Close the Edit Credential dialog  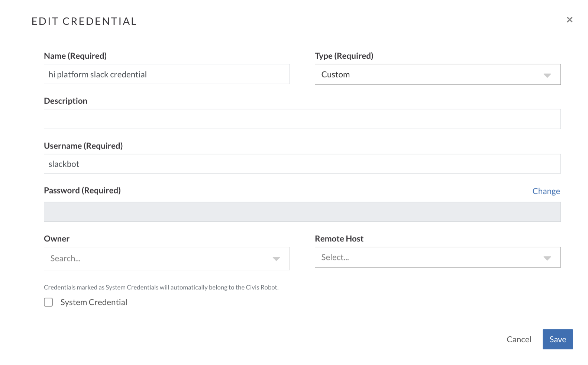click(x=569, y=20)
